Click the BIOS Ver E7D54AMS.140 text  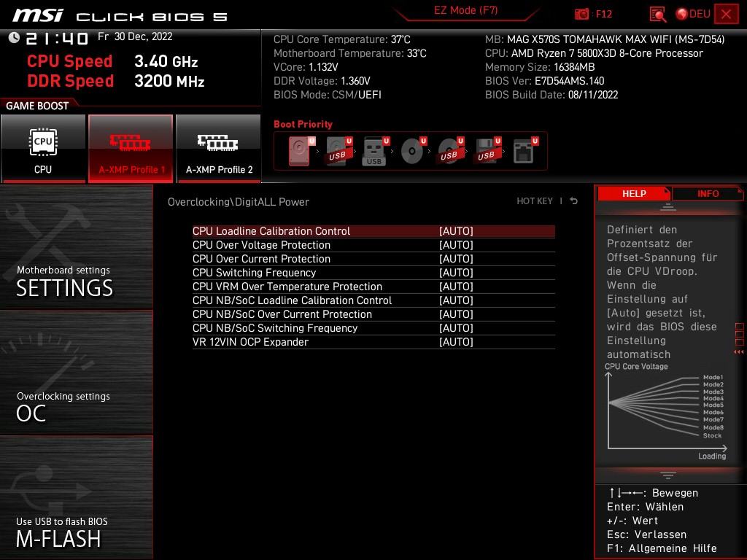pos(544,81)
